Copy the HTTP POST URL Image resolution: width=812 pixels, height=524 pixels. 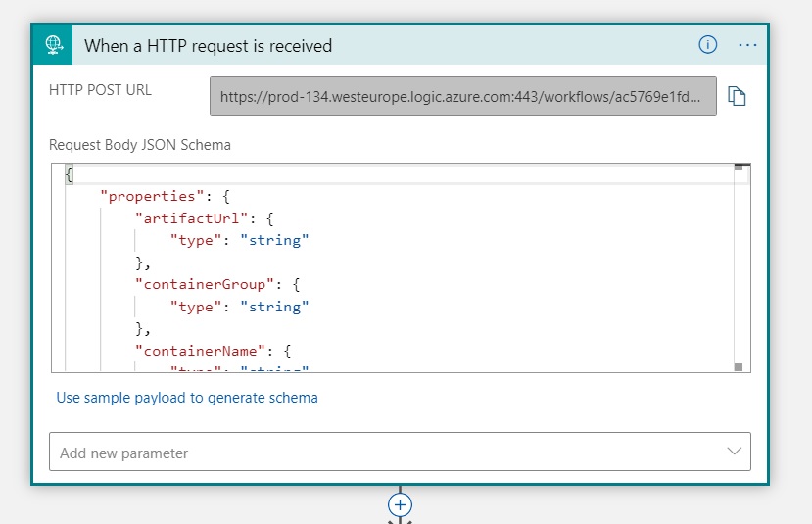pyautogui.click(x=737, y=96)
